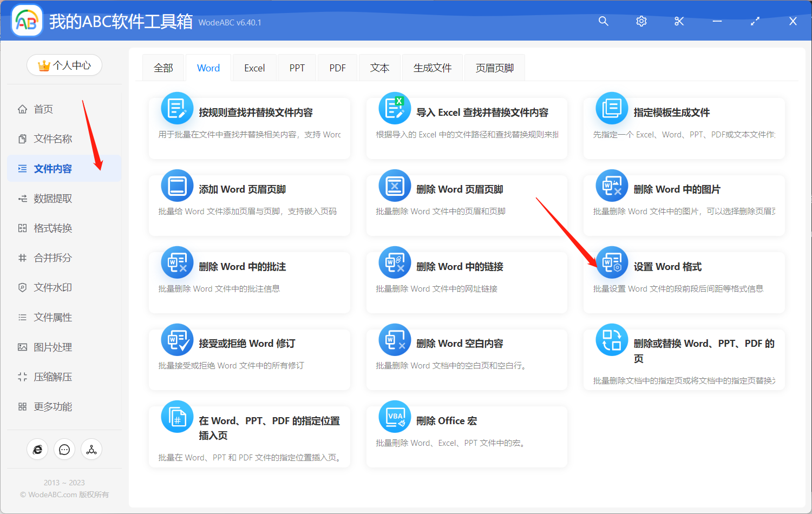The width and height of the screenshot is (812, 514).
Task: Open the scissors screenshot tool in title bar
Action: [679, 21]
